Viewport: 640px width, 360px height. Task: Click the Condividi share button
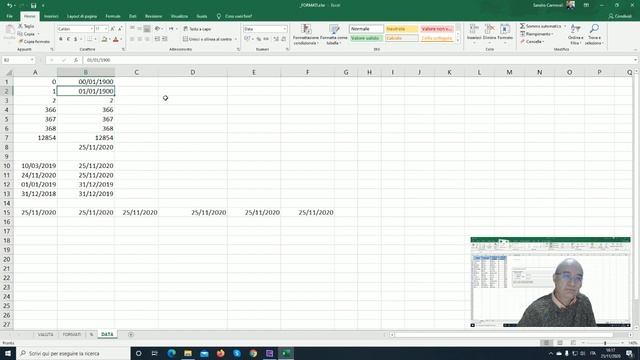pos(620,16)
